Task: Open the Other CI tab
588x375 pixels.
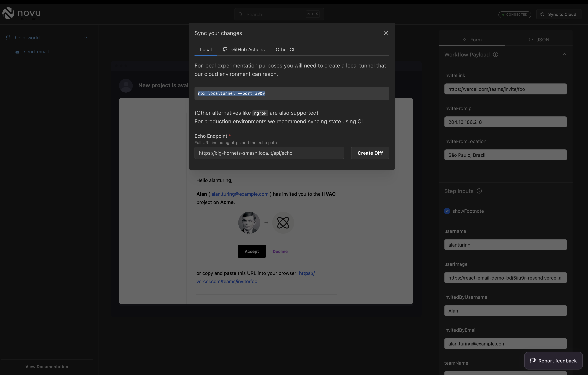Action: click(285, 50)
